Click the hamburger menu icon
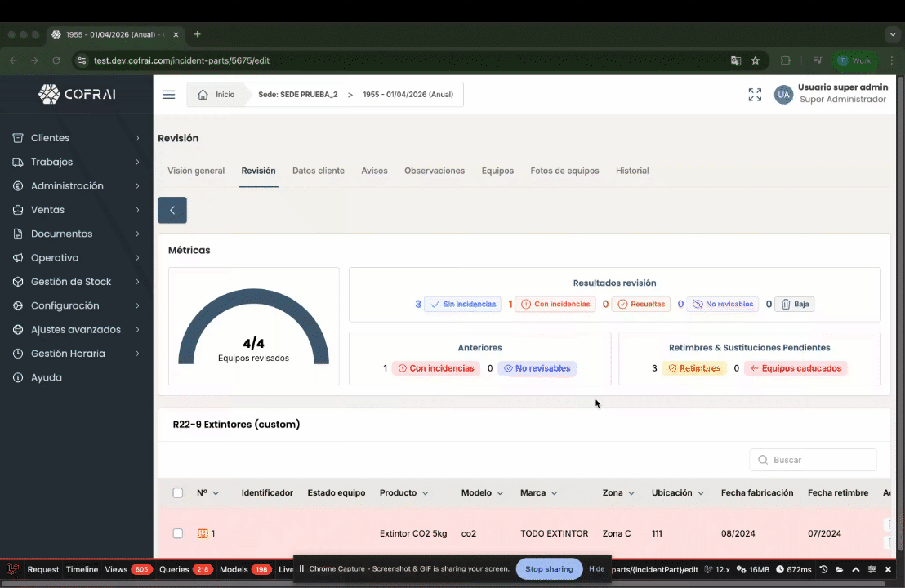The height and width of the screenshot is (588, 905). (168, 95)
